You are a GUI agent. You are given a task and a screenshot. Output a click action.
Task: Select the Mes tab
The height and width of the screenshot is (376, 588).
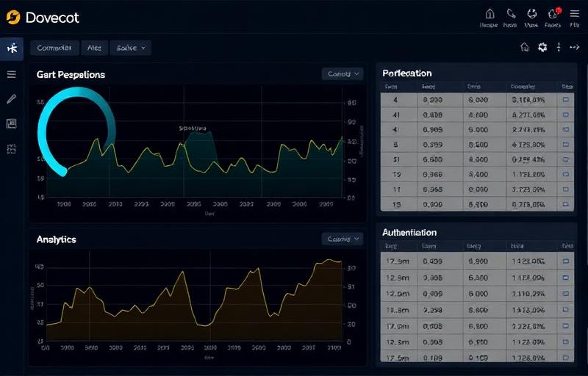click(x=94, y=48)
